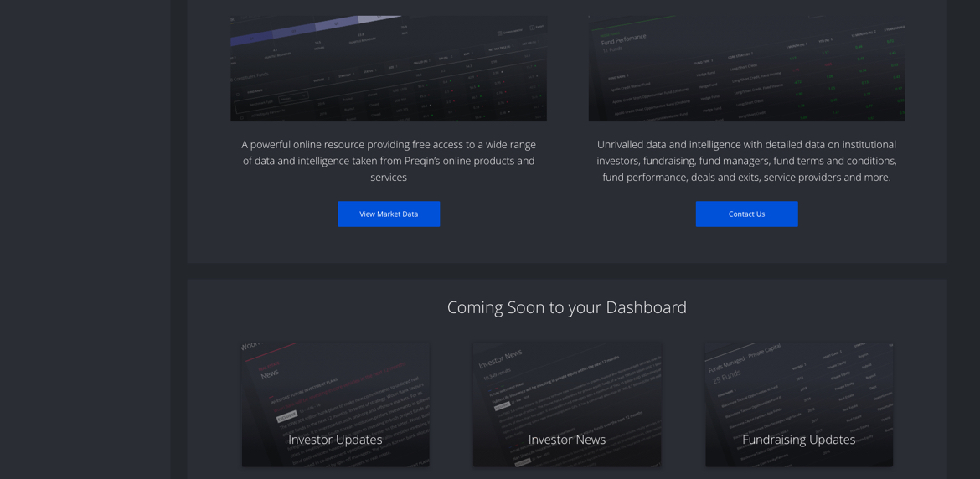Open the Investor Updates preview card
The height and width of the screenshot is (479, 980).
pyautogui.click(x=335, y=404)
